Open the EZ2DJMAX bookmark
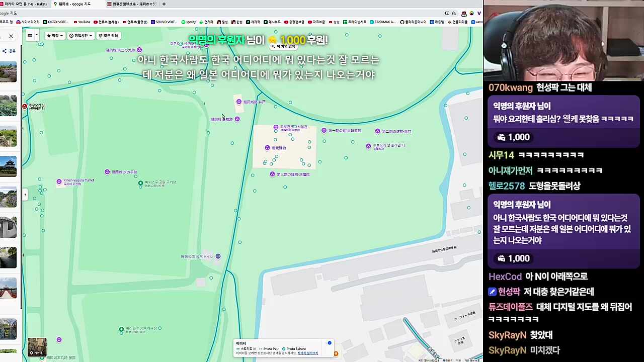 point(383,22)
